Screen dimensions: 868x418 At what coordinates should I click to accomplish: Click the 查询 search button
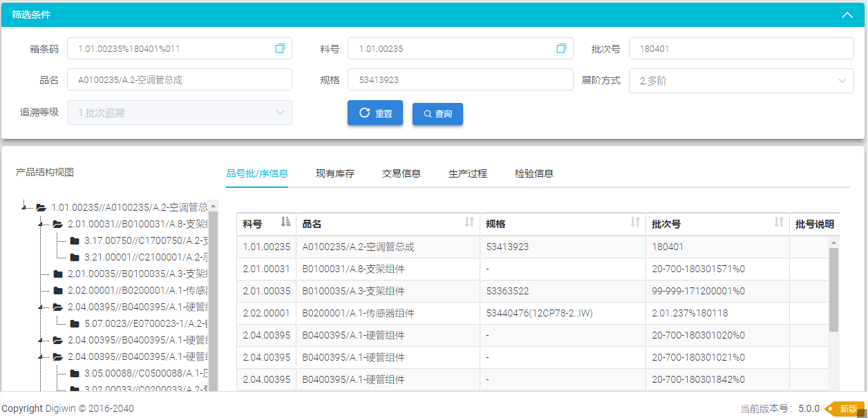437,114
